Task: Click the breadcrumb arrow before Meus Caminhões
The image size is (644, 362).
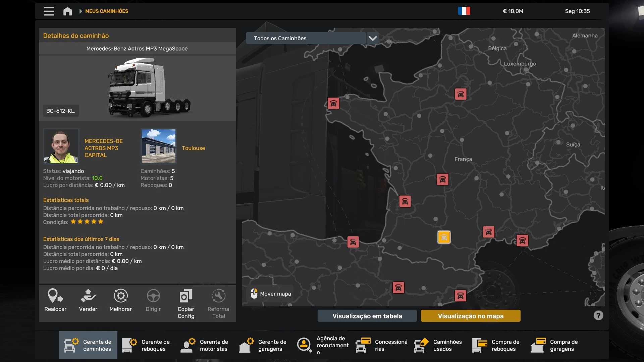Action: click(80, 11)
